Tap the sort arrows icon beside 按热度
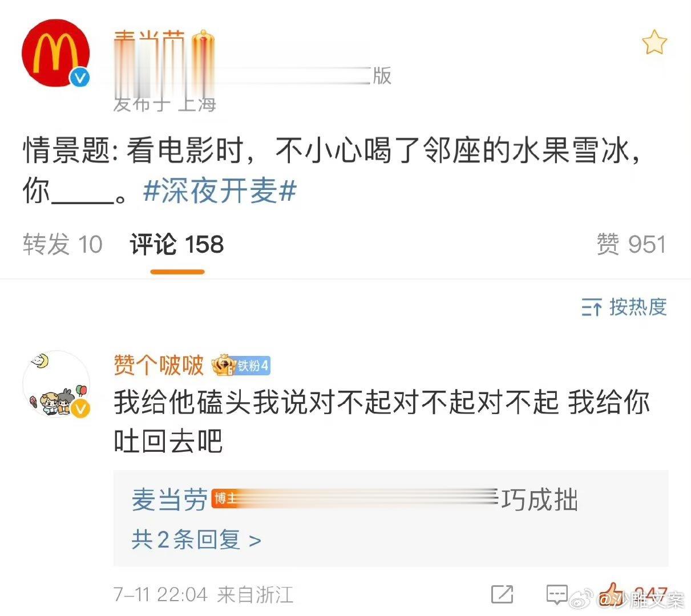This screenshot has height=616, width=691. (x=592, y=307)
